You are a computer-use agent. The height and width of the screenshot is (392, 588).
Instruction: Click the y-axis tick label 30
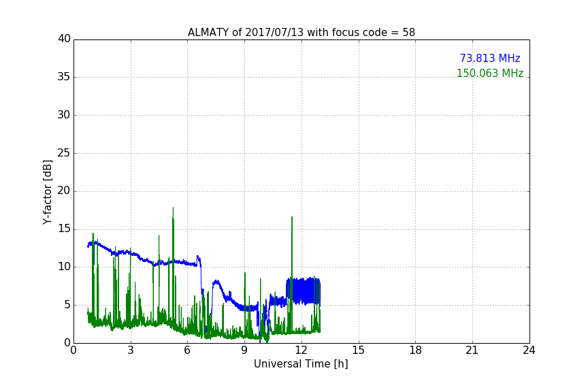[x=64, y=115]
